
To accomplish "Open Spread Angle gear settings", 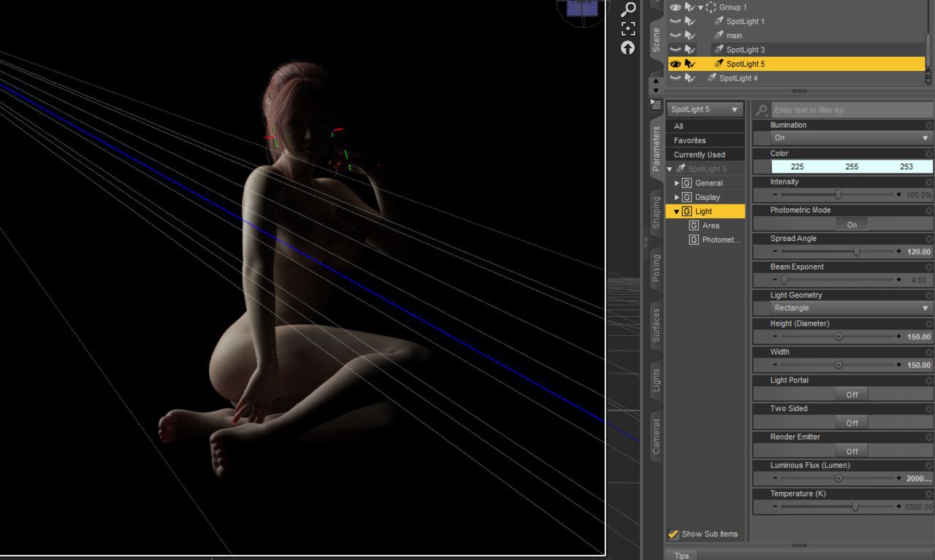I will (928, 239).
